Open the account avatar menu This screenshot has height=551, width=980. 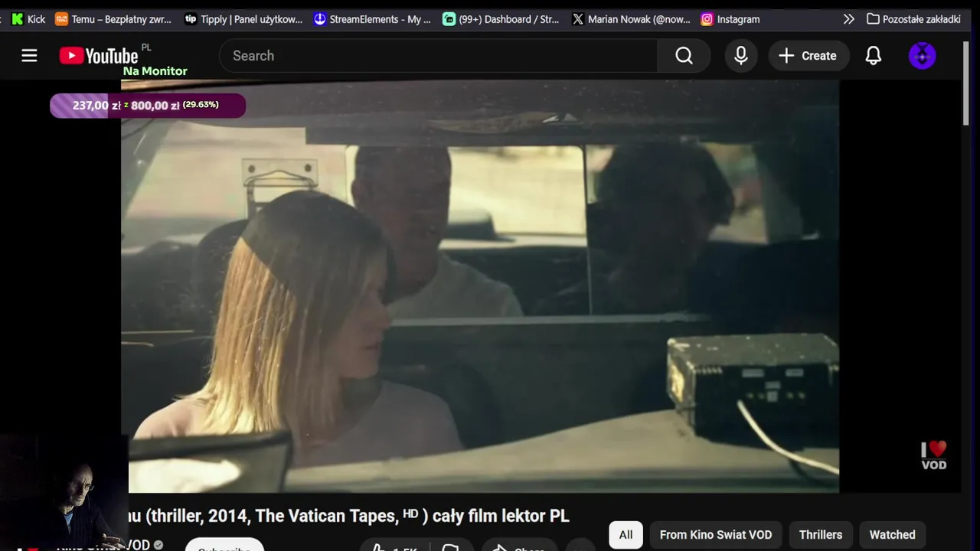pos(922,56)
